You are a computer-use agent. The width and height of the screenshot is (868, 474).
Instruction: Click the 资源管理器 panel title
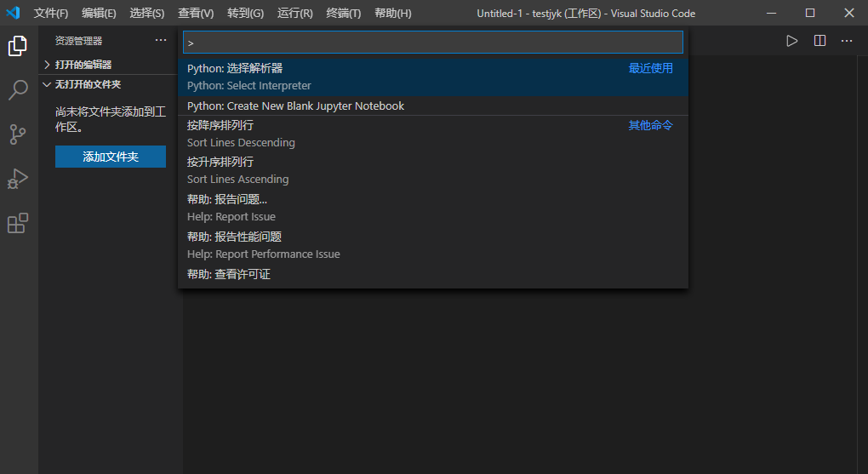(78, 41)
